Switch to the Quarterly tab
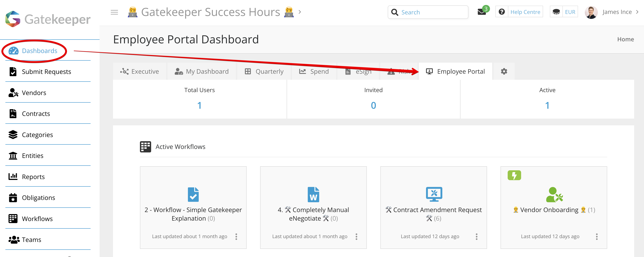 (264, 72)
